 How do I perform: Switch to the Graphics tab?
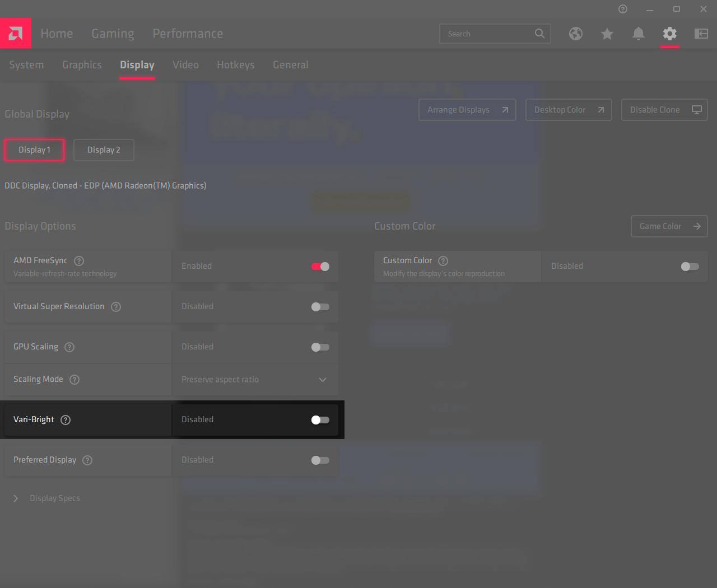click(82, 65)
